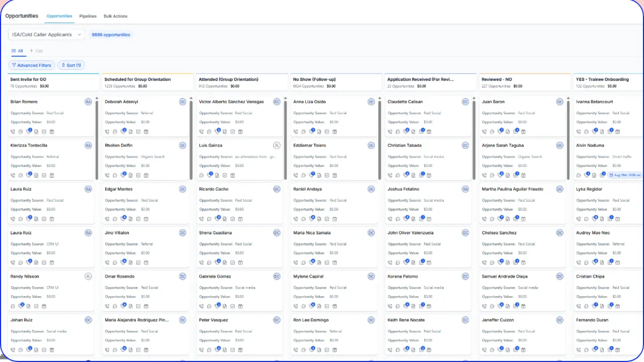Switch to the Pipelines tab
Viewport: 644px width, 362px height.
pos(88,16)
